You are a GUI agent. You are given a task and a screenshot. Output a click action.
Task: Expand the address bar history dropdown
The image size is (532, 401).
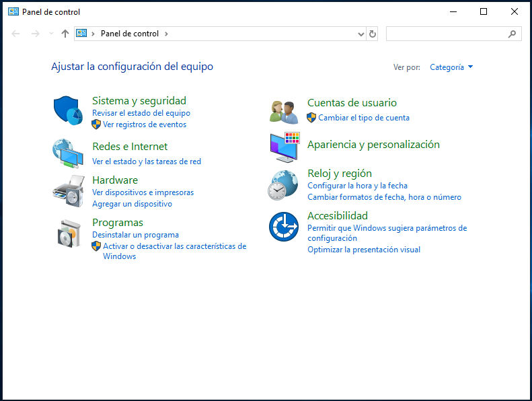(361, 34)
